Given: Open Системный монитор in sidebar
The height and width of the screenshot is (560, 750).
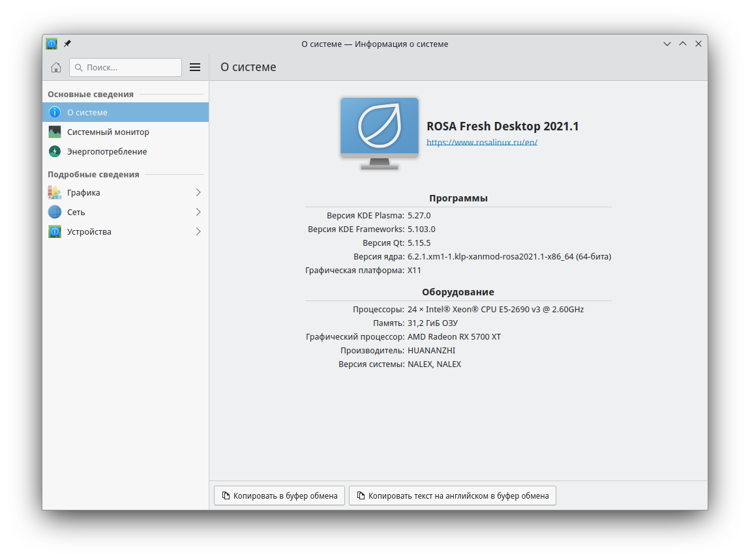Looking at the screenshot, I should click(125, 132).
